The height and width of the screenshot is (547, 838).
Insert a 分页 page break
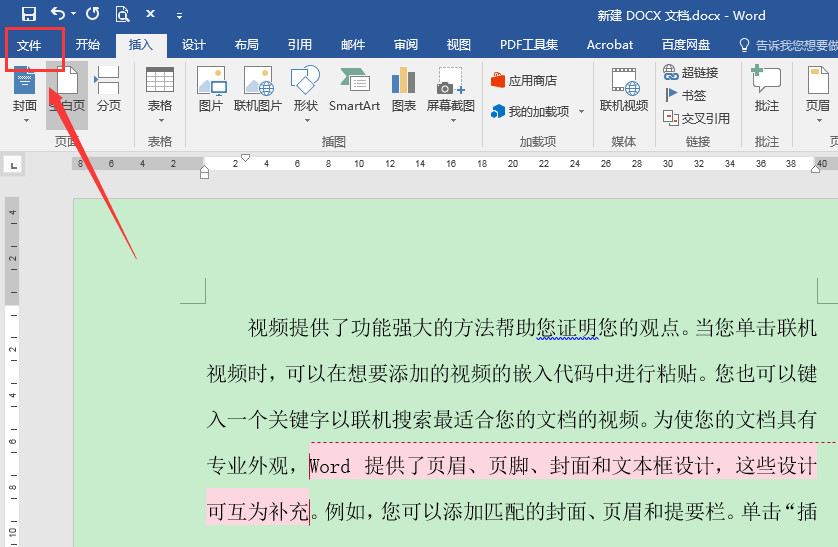coord(108,89)
